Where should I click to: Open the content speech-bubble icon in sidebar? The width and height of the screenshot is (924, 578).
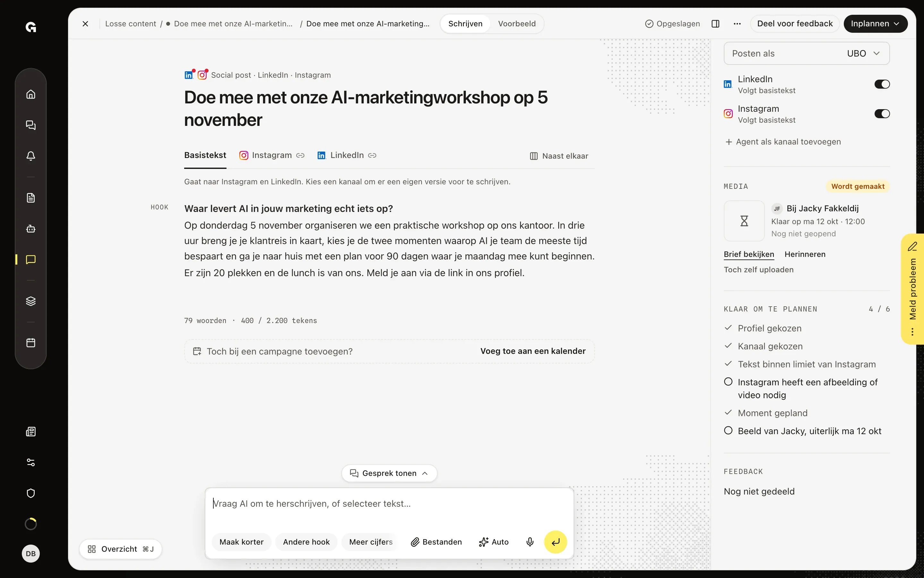click(31, 259)
